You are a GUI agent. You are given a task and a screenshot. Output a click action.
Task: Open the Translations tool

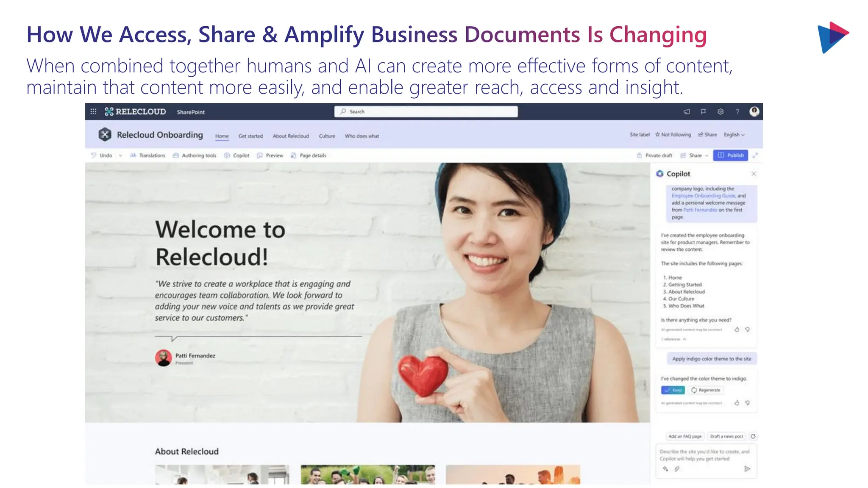coord(147,155)
